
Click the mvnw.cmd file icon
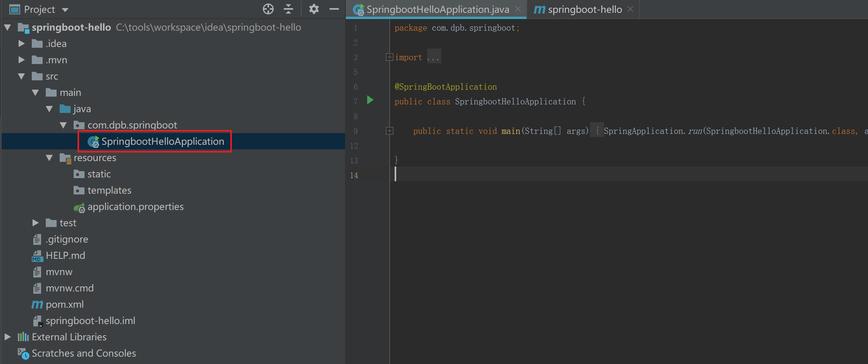37,288
